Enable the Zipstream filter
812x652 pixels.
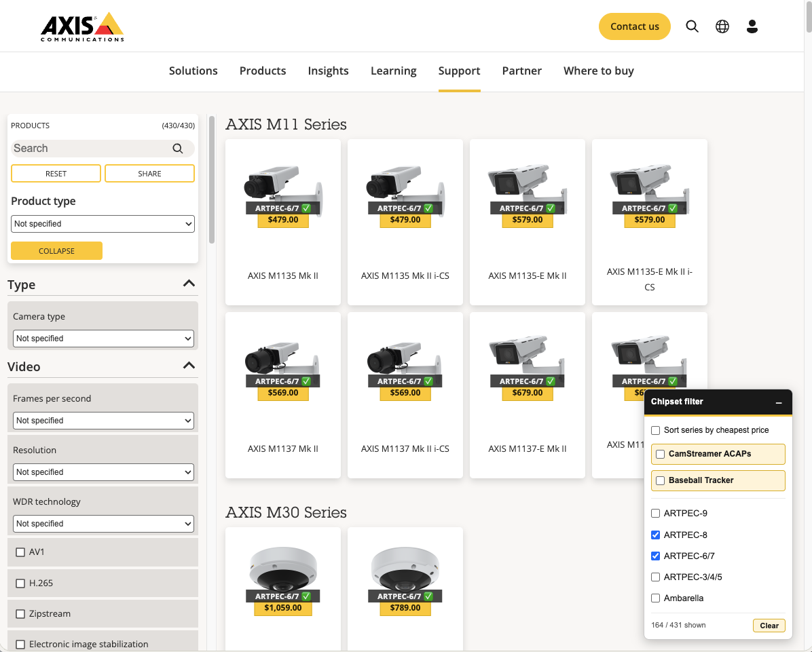coord(20,614)
